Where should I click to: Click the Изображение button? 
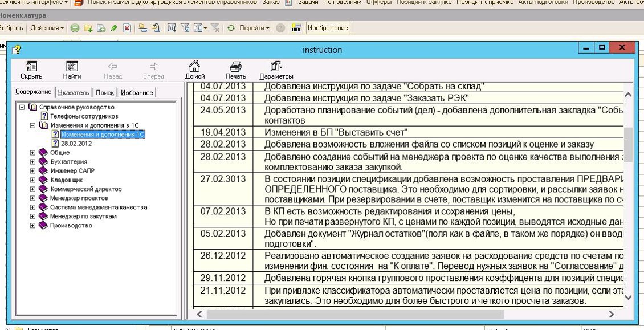tap(328, 28)
